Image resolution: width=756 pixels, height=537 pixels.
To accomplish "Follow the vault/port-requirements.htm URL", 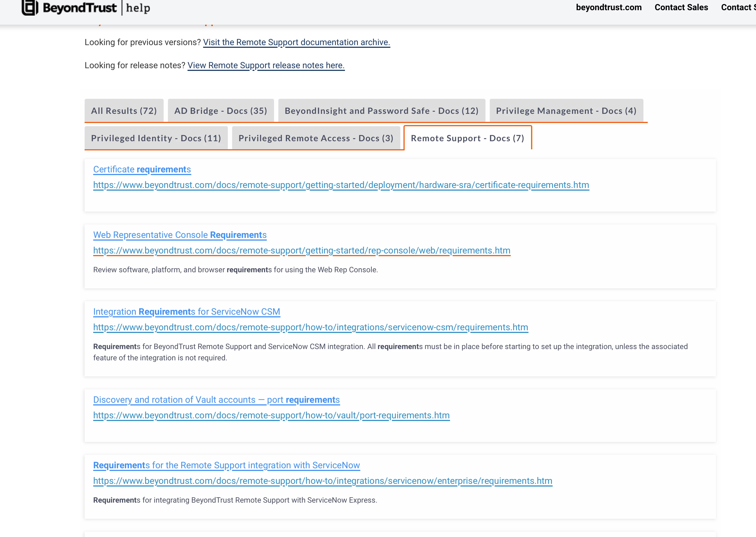I will tap(271, 415).
